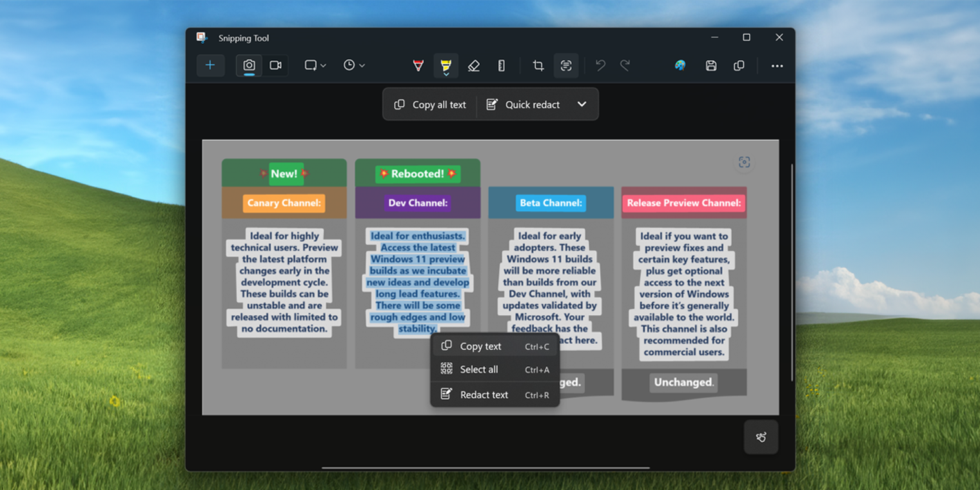Select the eraser tool
The height and width of the screenshot is (490, 980).
(474, 65)
